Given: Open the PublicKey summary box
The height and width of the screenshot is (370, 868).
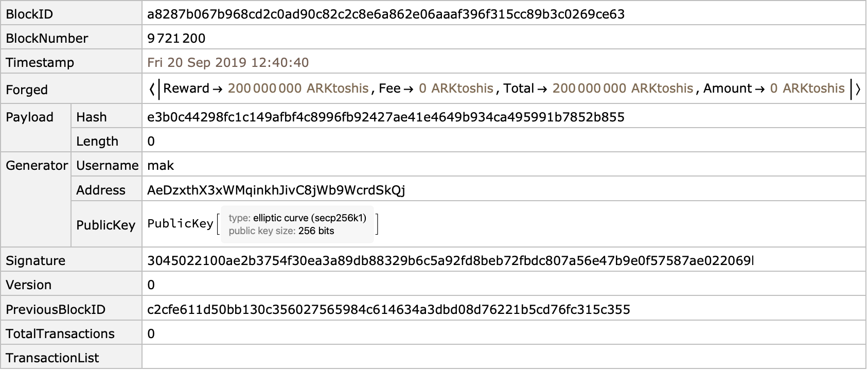Looking at the screenshot, I should pyautogui.click(x=297, y=224).
